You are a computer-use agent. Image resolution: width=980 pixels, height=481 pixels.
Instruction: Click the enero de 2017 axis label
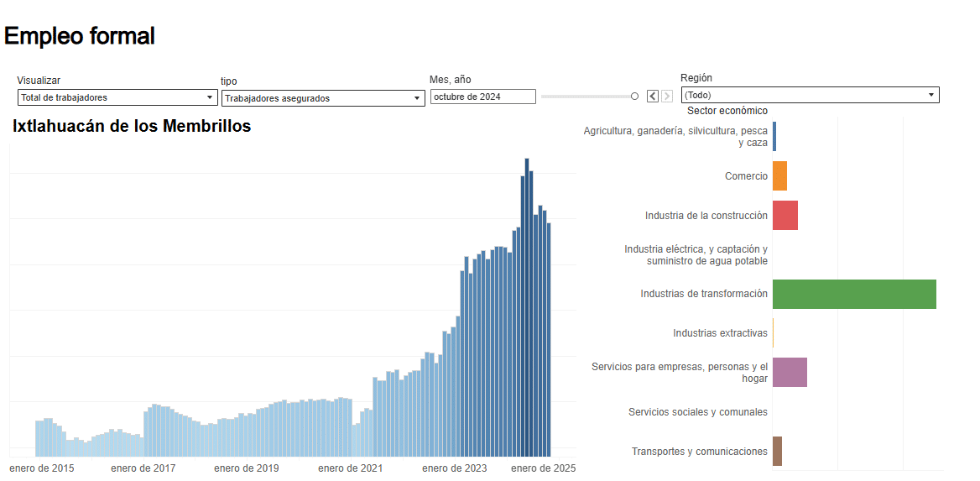[143, 468]
